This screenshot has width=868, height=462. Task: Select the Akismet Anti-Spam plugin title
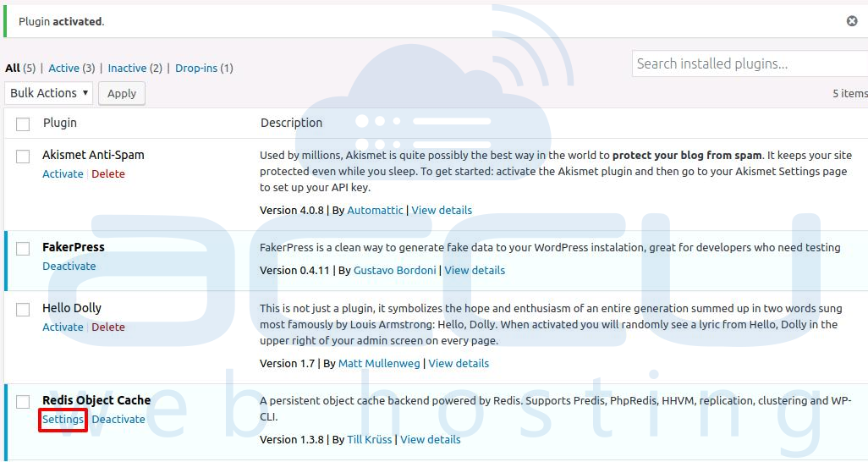click(x=93, y=155)
